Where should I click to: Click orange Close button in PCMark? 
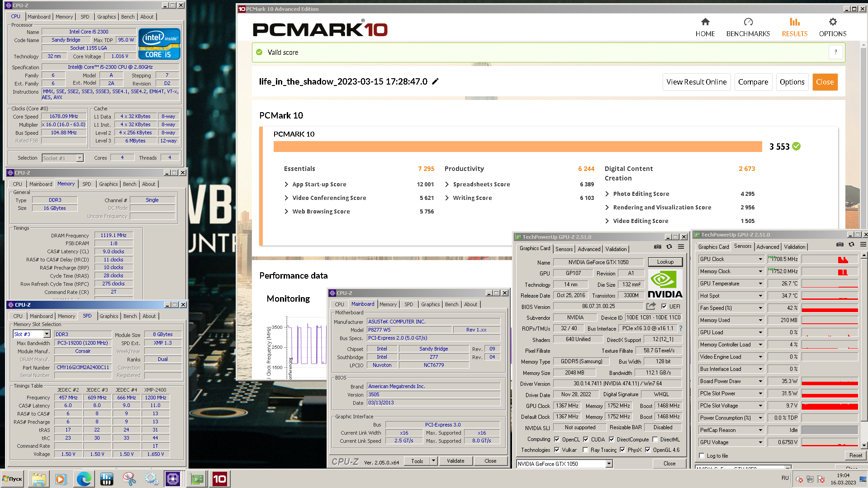(825, 82)
